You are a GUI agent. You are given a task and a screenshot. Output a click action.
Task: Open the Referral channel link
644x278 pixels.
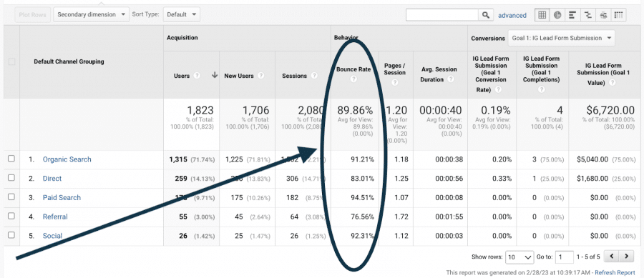[55, 217]
